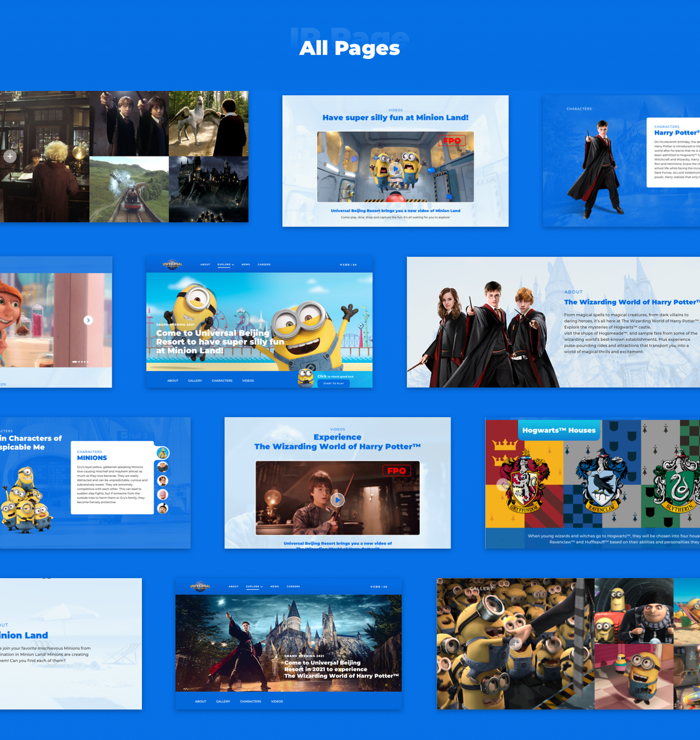Open the Buckbeak hippogriff gallery photo
This screenshot has width=700, height=740.
click(x=209, y=124)
